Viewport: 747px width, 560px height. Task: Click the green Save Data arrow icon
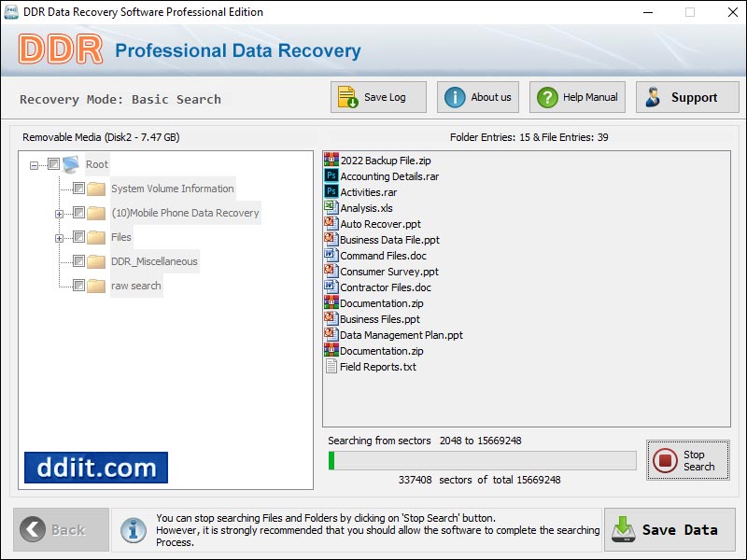coord(622,529)
